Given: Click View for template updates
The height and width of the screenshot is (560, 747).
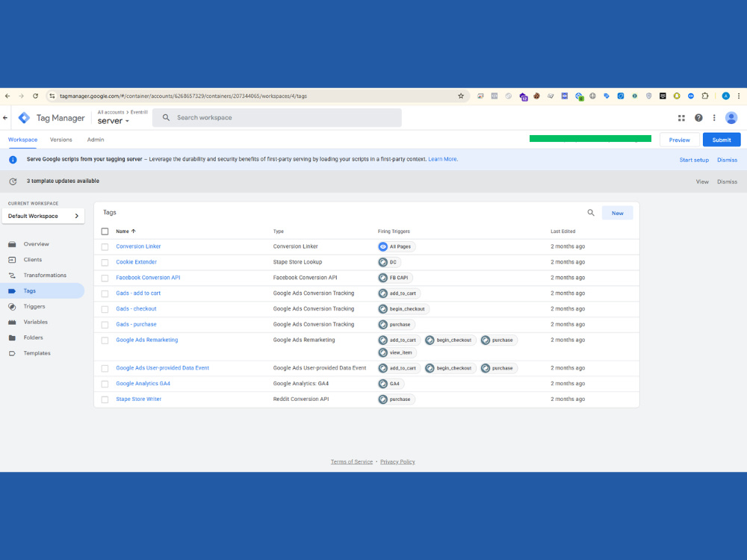Looking at the screenshot, I should point(701,182).
